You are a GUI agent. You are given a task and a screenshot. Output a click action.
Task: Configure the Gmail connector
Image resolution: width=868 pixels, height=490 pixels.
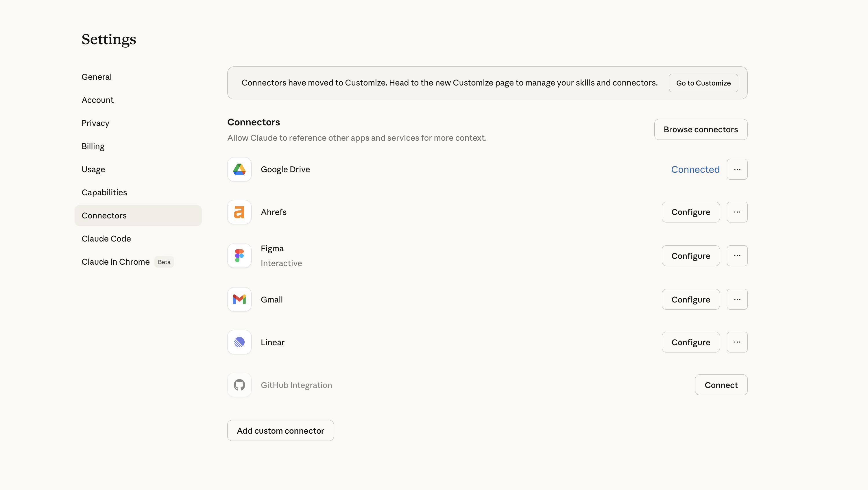(x=690, y=299)
